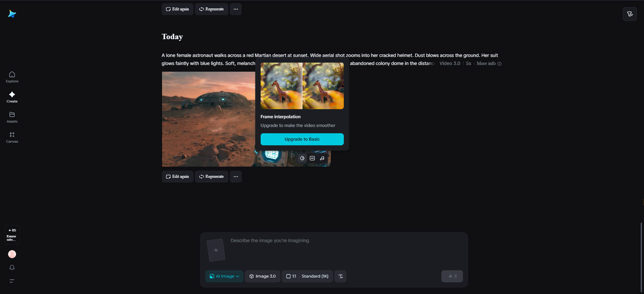
Task: Click 'Upgrade to make the video smoother' text
Action: tap(298, 126)
